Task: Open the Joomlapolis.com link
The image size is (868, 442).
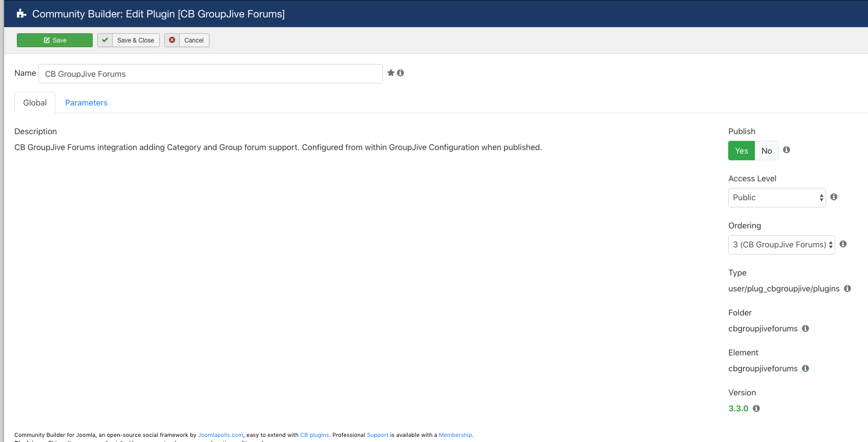Action: pos(220,435)
